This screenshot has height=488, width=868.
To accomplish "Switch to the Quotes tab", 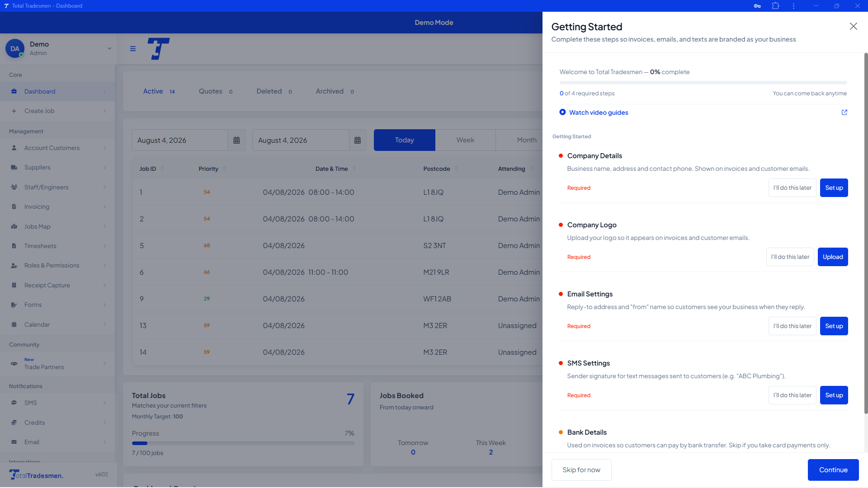I will point(216,91).
